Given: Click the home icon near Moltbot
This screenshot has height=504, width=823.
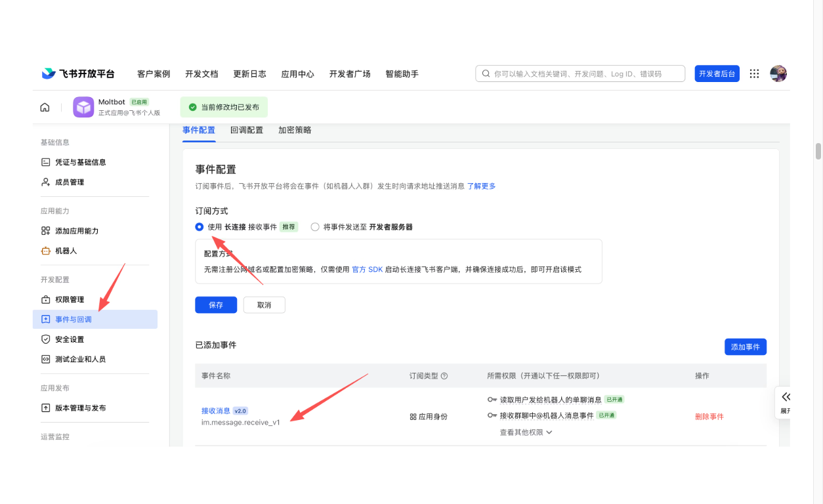Looking at the screenshot, I should [x=45, y=107].
